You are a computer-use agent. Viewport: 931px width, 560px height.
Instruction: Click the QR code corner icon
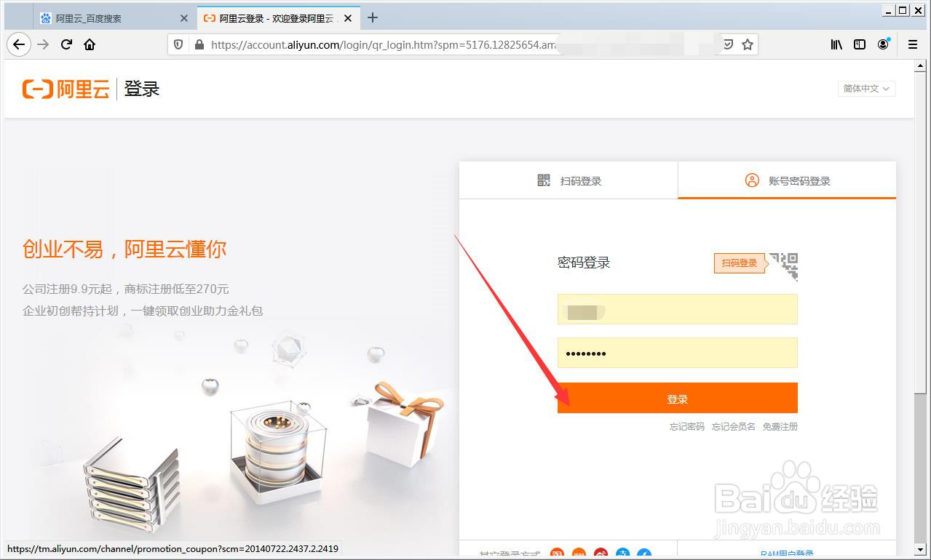coord(783,266)
